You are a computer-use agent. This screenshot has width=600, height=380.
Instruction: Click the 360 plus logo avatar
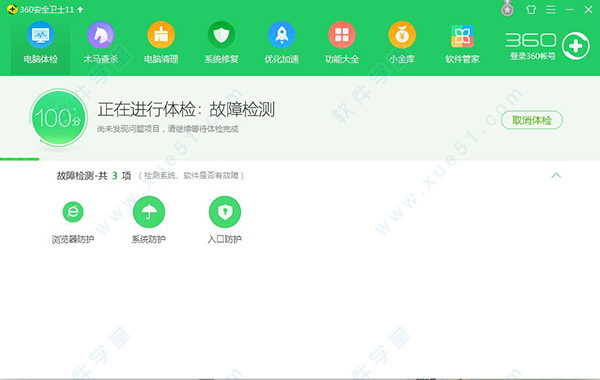(576, 46)
